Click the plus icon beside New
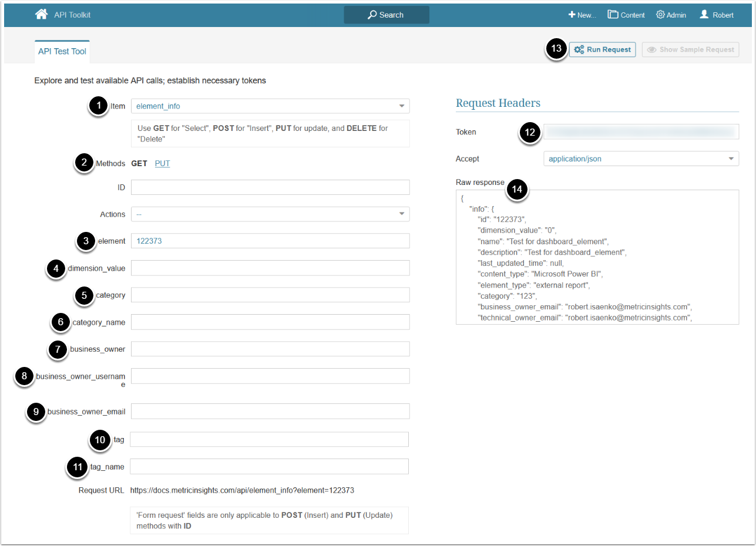 point(572,15)
